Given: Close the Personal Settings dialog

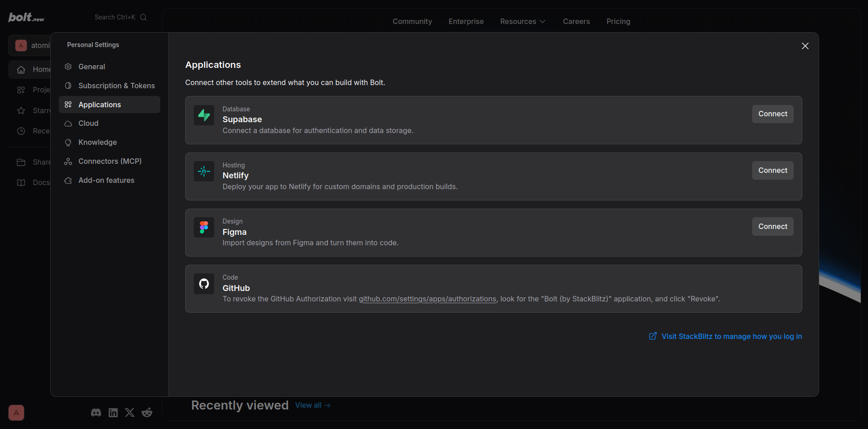Looking at the screenshot, I should [x=805, y=46].
